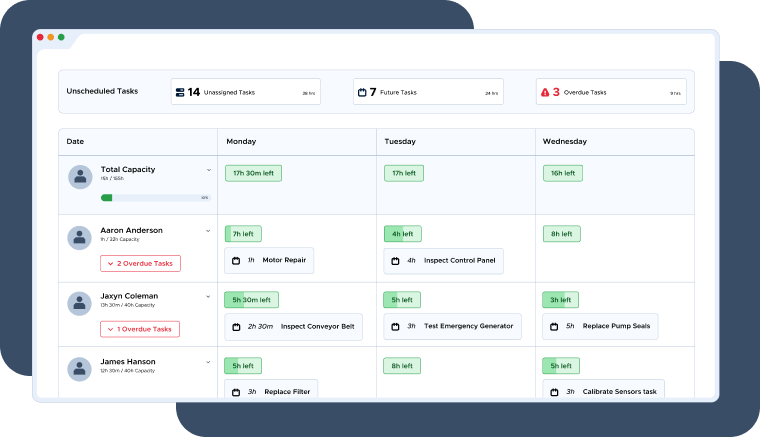Open the Inspect Conveyor Belt task card
The width and height of the screenshot is (760, 437).
(293, 326)
